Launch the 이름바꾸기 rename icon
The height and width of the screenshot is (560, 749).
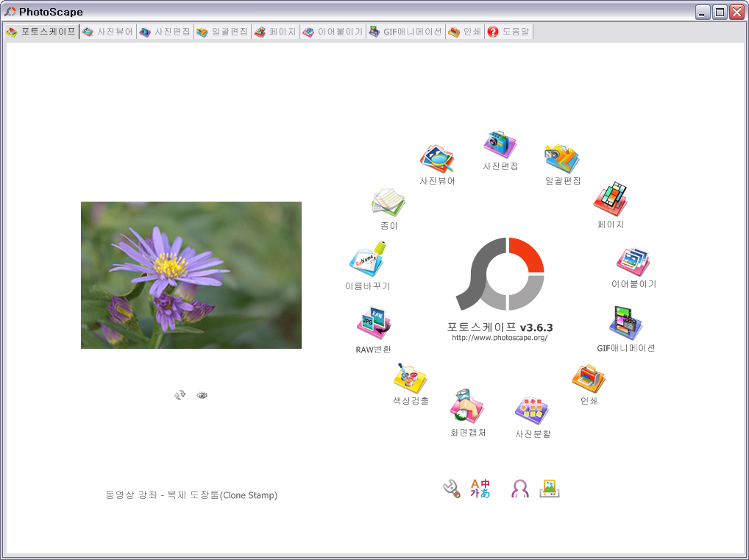click(367, 261)
